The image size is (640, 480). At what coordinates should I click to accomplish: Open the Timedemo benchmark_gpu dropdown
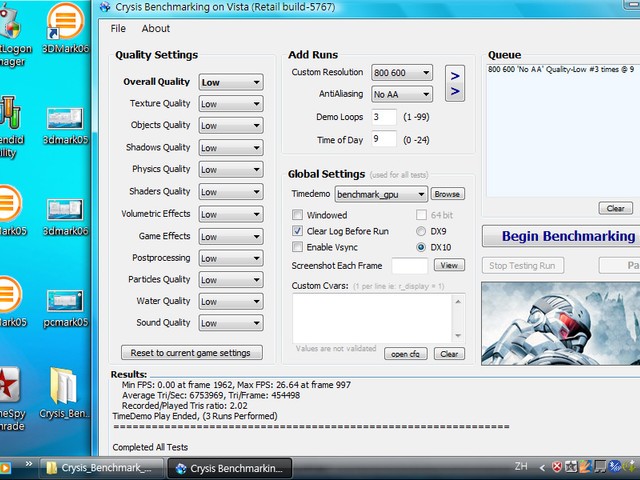click(x=381, y=194)
